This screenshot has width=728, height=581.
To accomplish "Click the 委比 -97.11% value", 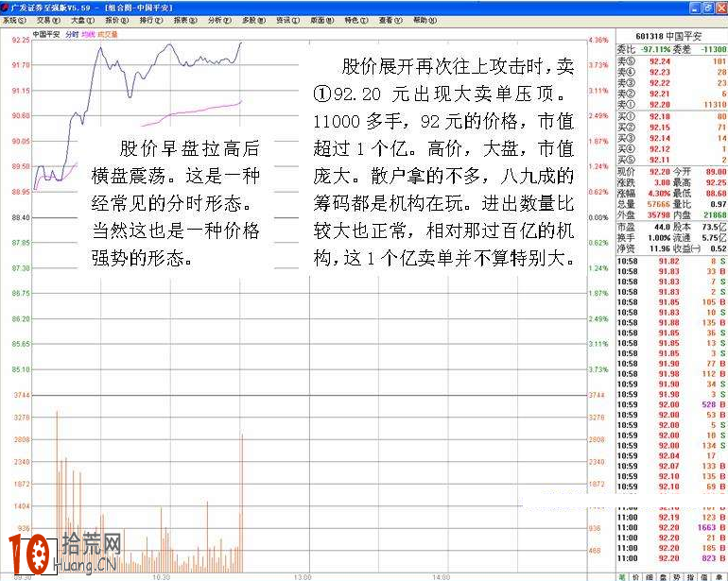I will pos(655,49).
